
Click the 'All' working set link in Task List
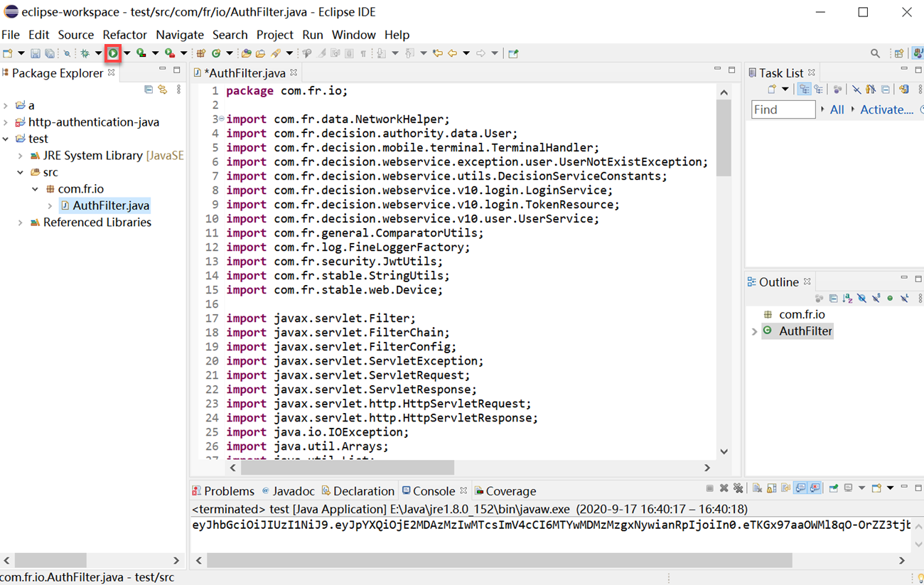coord(837,109)
